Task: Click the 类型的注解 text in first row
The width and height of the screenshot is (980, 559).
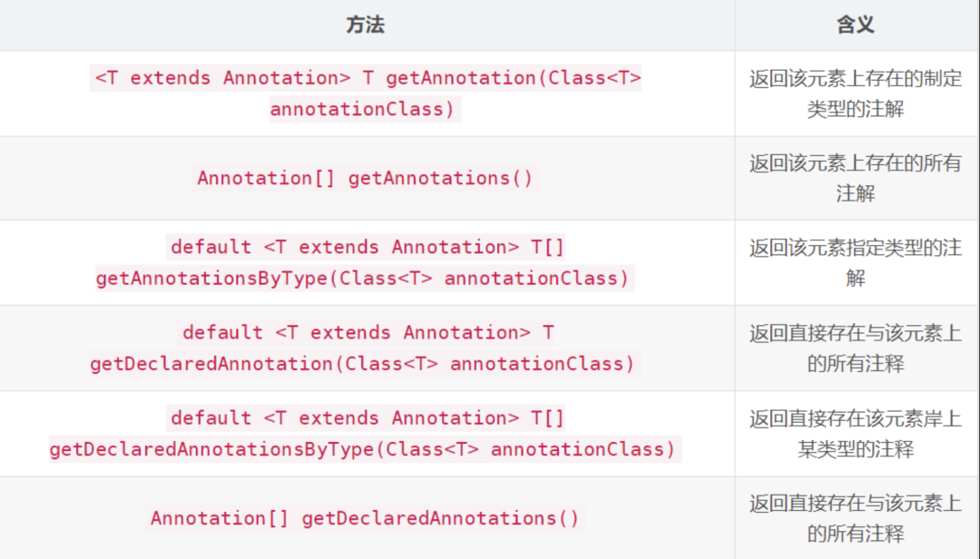Action: tap(855, 110)
